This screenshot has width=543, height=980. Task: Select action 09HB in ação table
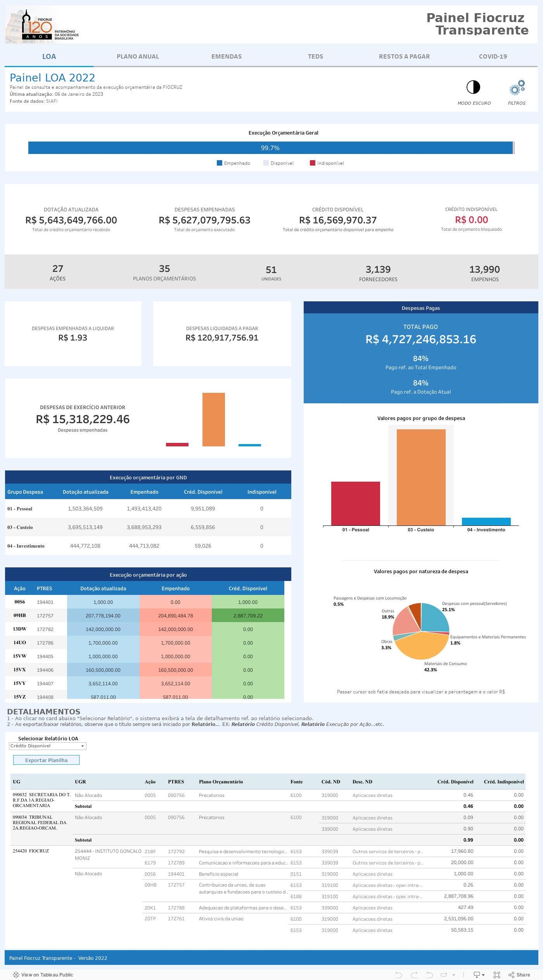(20, 615)
